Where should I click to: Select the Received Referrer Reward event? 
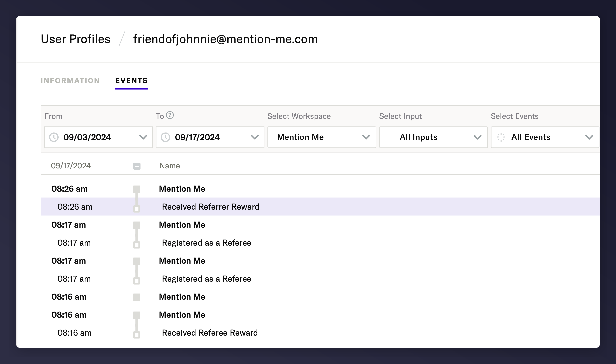(x=320, y=207)
